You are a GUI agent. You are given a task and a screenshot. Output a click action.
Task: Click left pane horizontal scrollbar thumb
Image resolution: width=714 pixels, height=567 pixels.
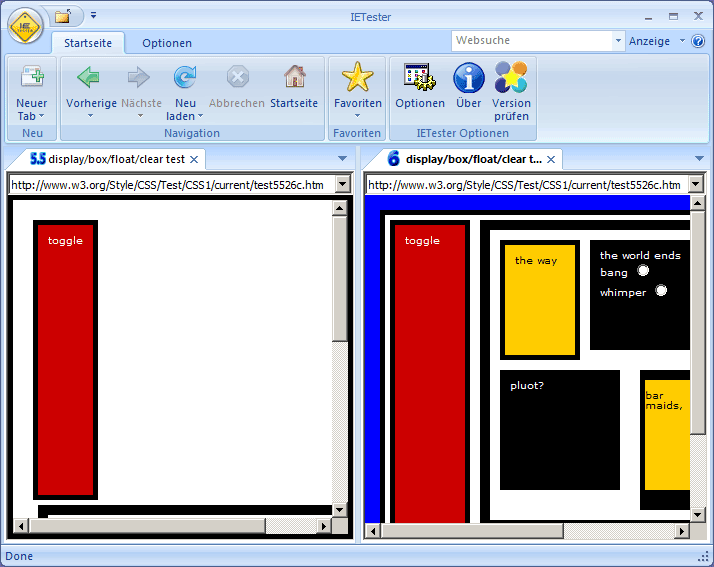click(x=147, y=526)
